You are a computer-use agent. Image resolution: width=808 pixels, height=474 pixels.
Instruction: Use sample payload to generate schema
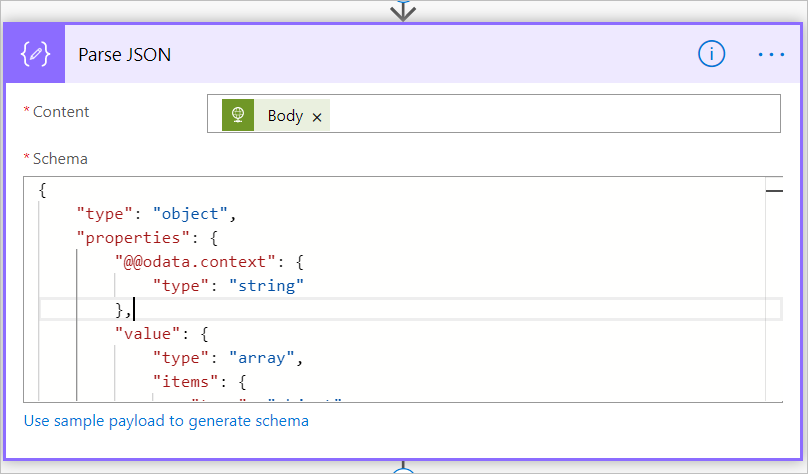(x=166, y=421)
